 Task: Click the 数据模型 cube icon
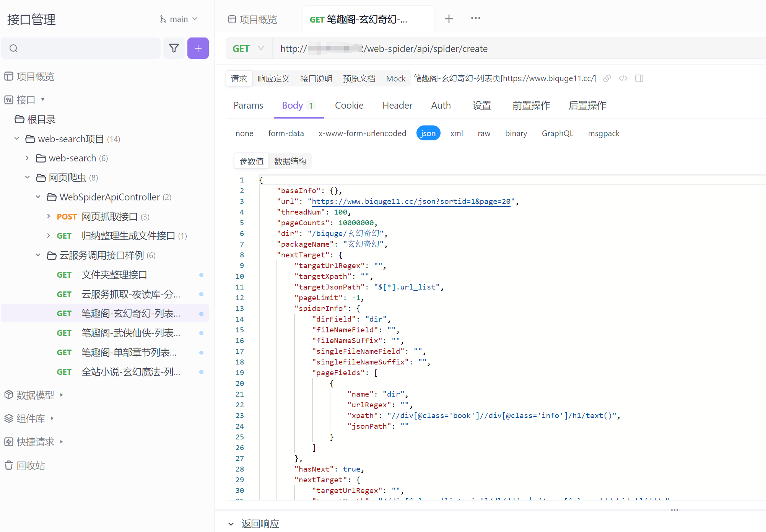[x=9, y=395]
